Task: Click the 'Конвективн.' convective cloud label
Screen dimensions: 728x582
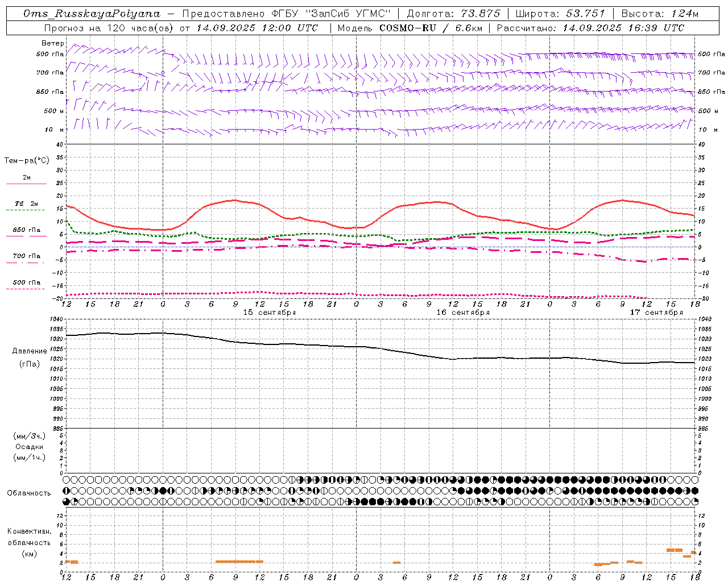Action: [30, 531]
